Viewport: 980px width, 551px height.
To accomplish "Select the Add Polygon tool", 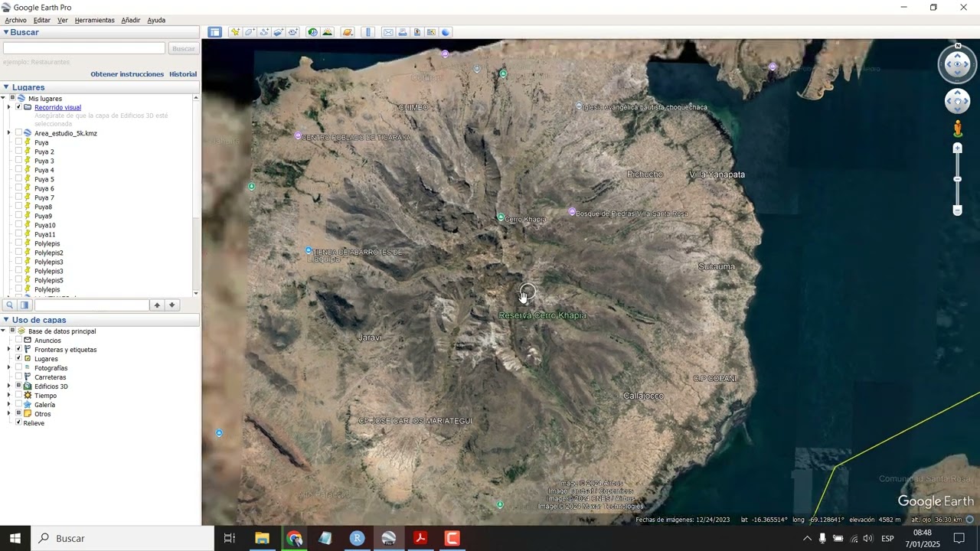I will (250, 32).
